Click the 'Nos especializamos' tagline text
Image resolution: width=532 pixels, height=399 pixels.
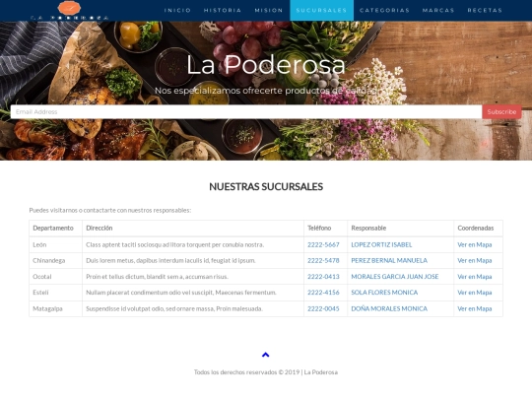coord(266,91)
